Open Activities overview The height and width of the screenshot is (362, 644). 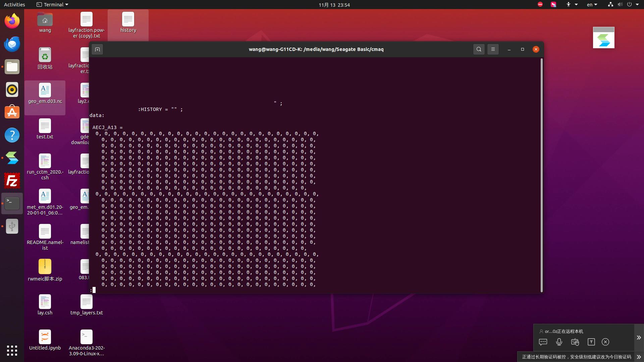click(14, 5)
